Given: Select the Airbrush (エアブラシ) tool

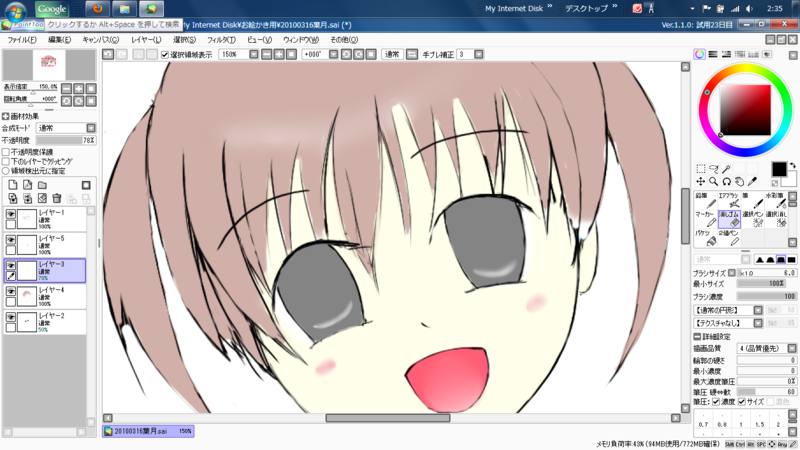Looking at the screenshot, I should (x=729, y=201).
